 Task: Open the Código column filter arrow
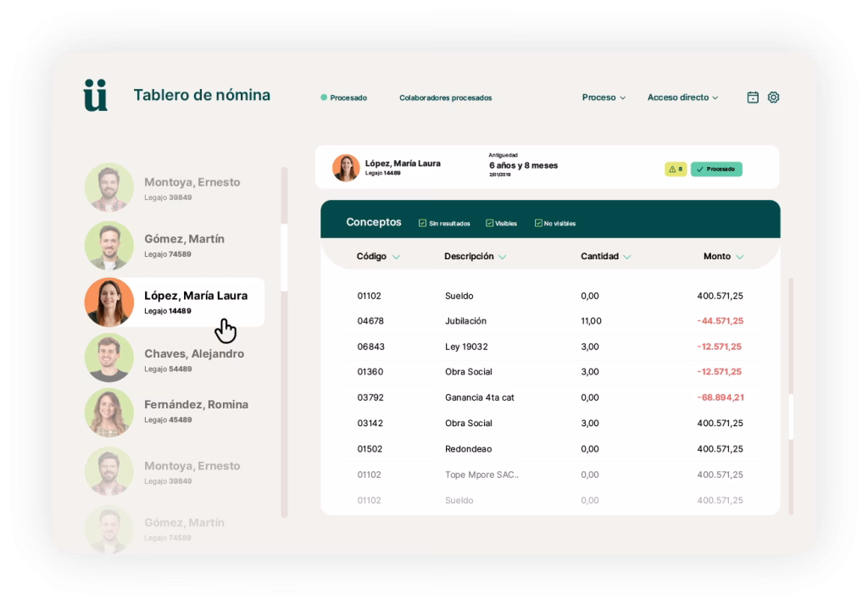(x=396, y=257)
